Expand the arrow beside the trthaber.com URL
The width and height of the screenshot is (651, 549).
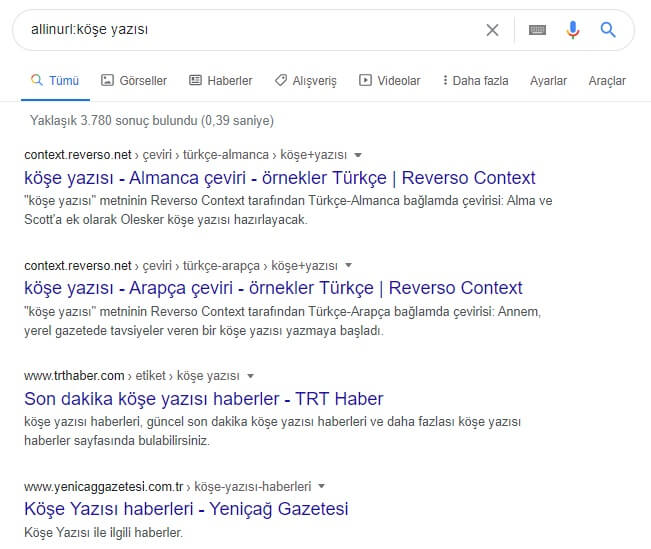(249, 376)
